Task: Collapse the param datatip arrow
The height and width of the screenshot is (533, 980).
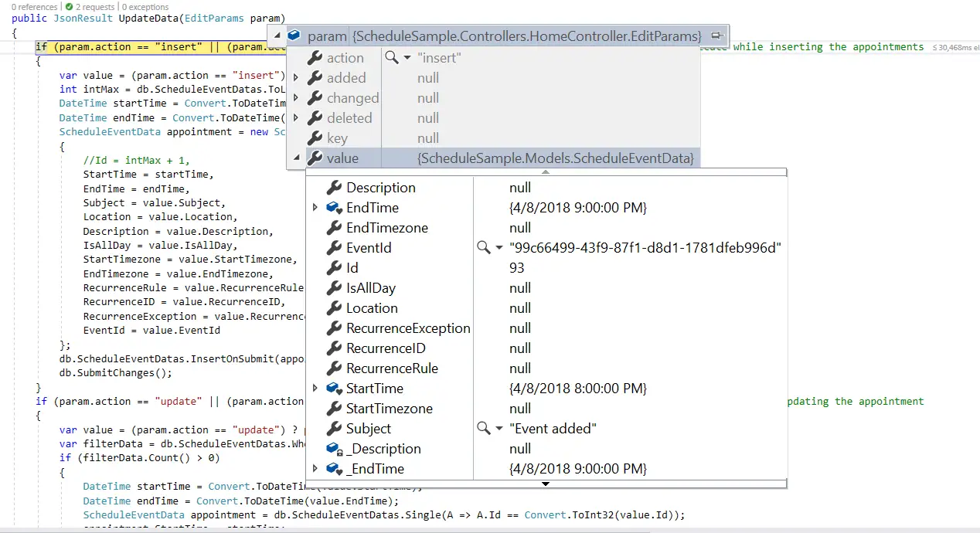Action: pyautogui.click(x=277, y=36)
